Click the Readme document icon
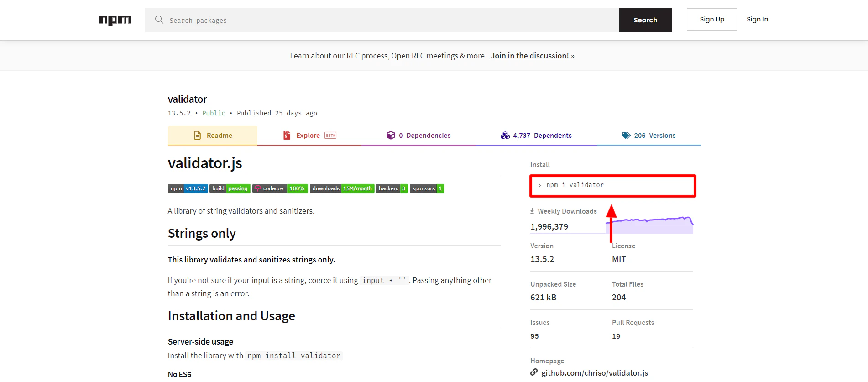This screenshot has width=868, height=382. 197,136
